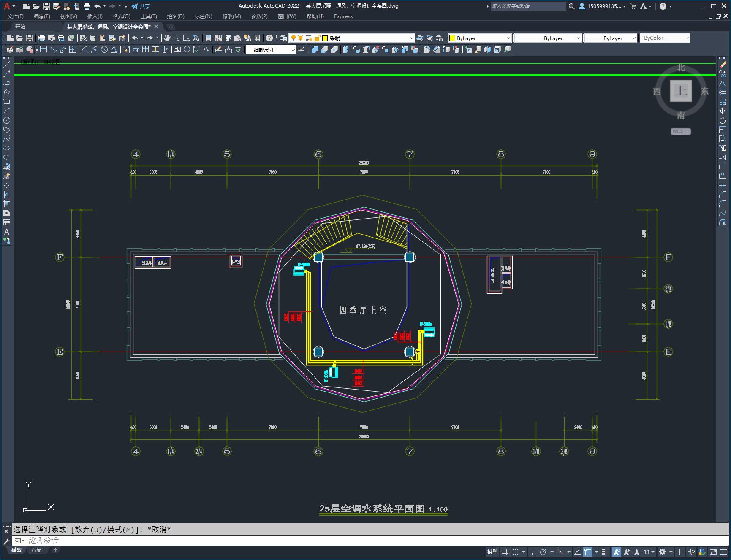Viewport: 731px width, 560px height.
Task: Open the 文件(F) menu
Action: [x=16, y=16]
